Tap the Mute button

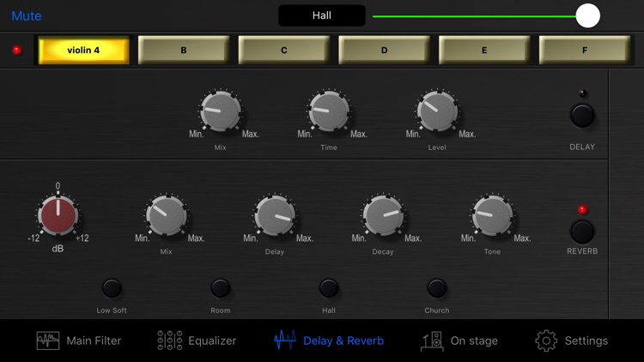tap(27, 16)
